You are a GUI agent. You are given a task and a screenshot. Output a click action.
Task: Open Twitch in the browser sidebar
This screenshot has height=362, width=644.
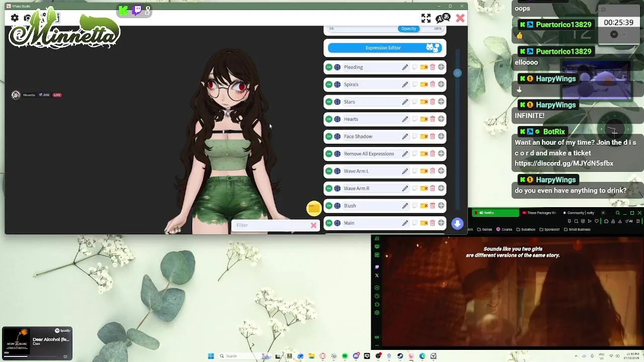click(x=377, y=267)
